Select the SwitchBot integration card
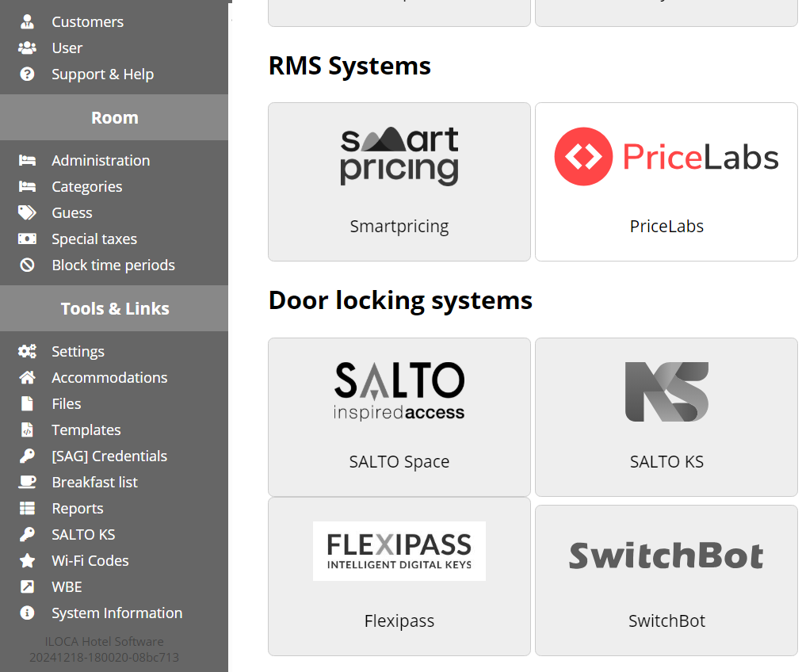Image resolution: width=802 pixels, height=672 pixels. coord(666,580)
